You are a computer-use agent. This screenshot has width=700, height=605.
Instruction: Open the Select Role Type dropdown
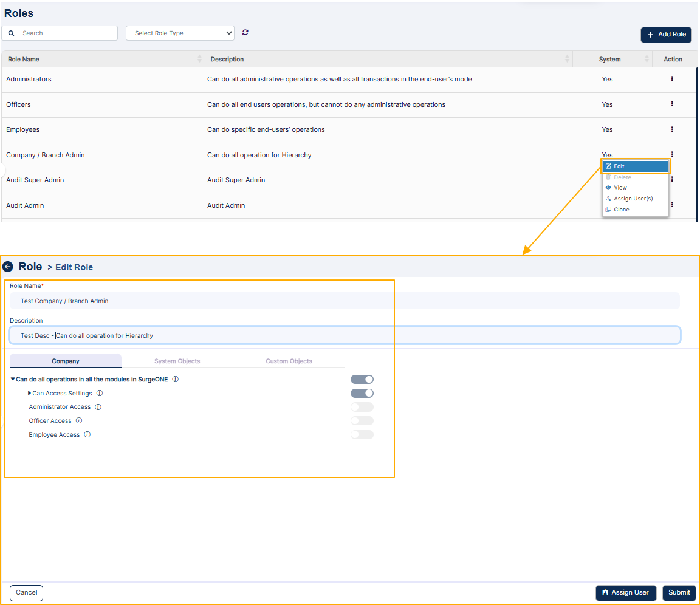coord(180,33)
